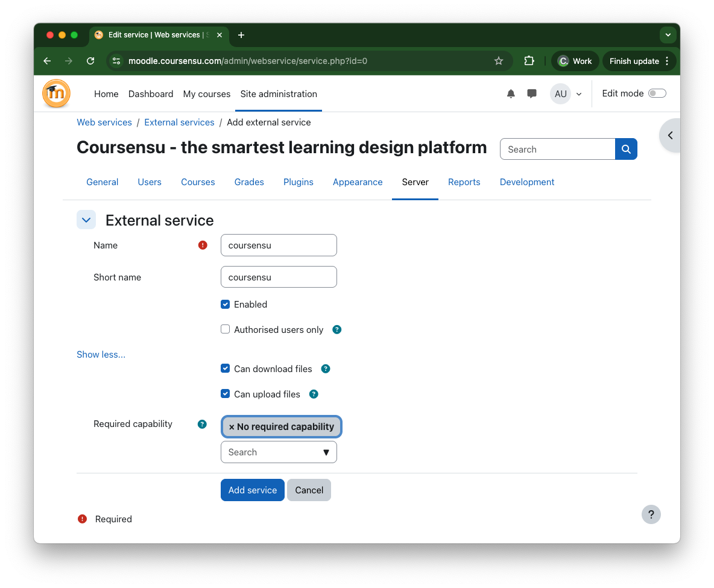714x588 pixels.
Task: Open help for Authorised users only
Action: pyautogui.click(x=337, y=330)
